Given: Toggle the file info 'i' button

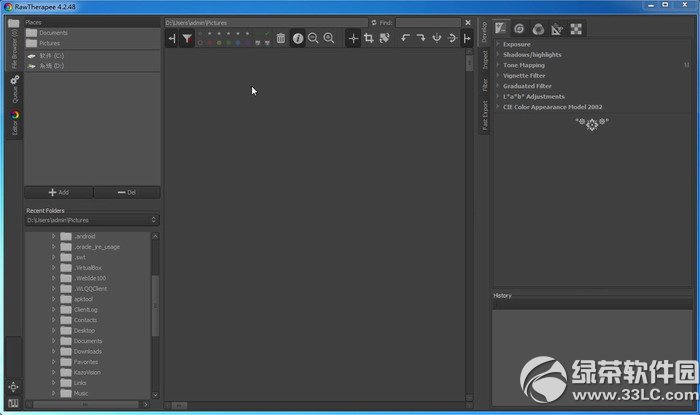Looking at the screenshot, I should 298,39.
